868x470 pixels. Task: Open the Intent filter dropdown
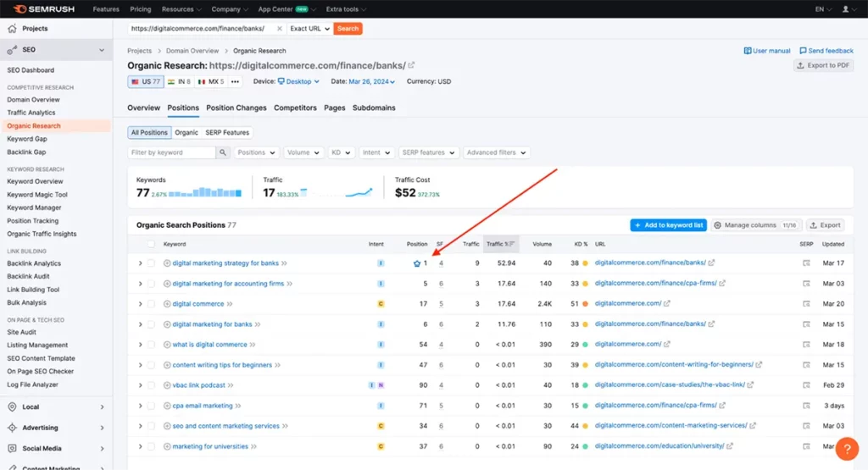[x=376, y=152]
